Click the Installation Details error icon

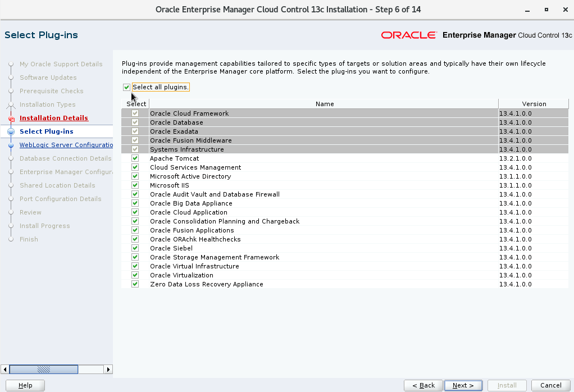click(x=11, y=118)
